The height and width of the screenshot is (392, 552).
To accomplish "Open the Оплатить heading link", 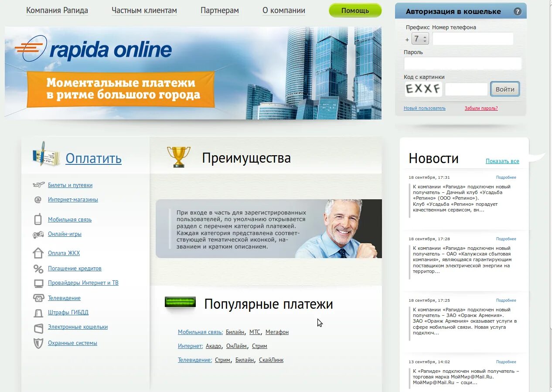I will (93, 158).
